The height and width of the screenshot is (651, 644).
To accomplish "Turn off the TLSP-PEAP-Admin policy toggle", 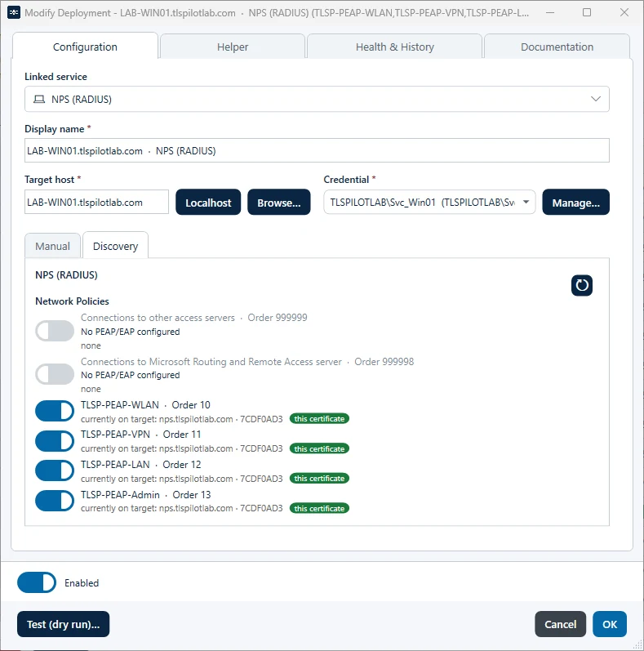I will pos(55,501).
